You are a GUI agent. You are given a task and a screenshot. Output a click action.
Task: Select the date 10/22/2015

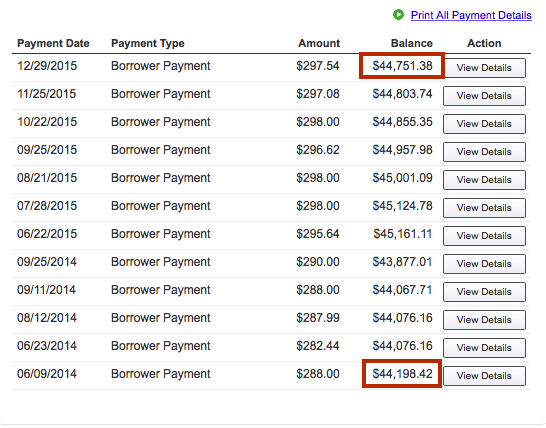pyautogui.click(x=47, y=122)
